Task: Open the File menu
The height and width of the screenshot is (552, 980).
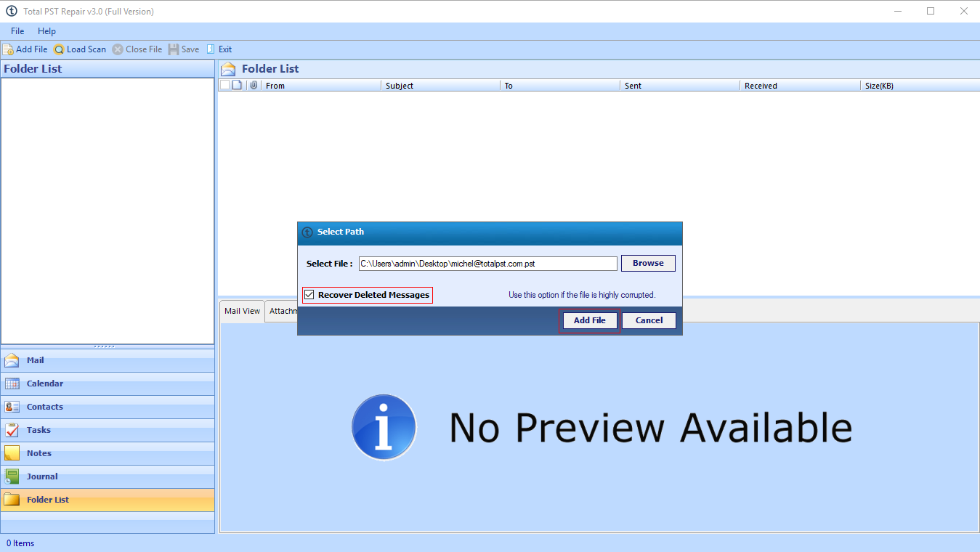Action: click(x=17, y=31)
